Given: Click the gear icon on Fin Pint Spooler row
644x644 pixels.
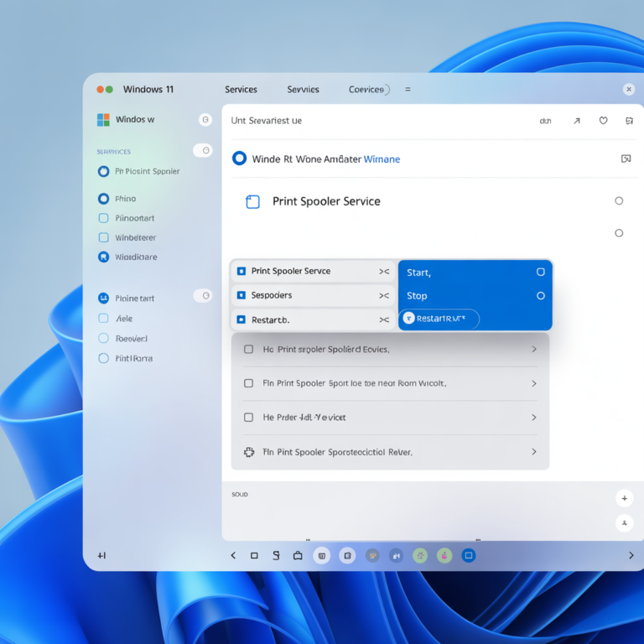Looking at the screenshot, I should coord(249,452).
